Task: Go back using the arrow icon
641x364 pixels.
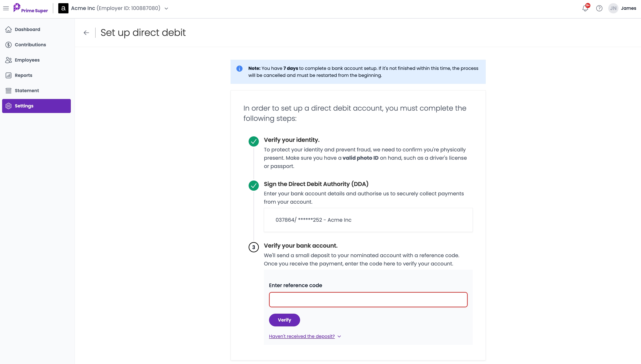Action: (x=86, y=33)
